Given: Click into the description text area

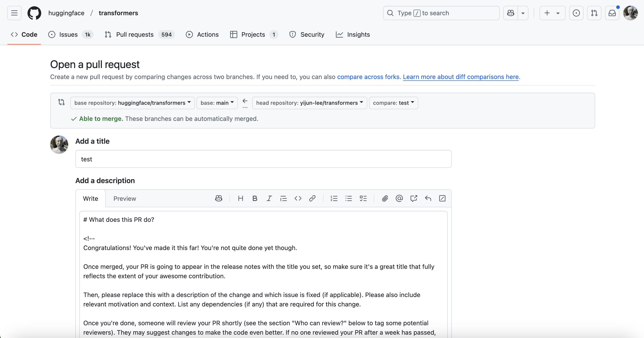Looking at the screenshot, I should point(263,275).
